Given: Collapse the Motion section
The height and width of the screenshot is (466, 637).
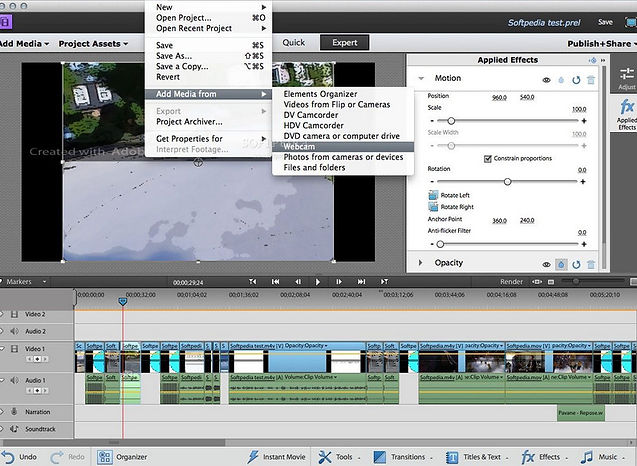Looking at the screenshot, I should point(420,78).
